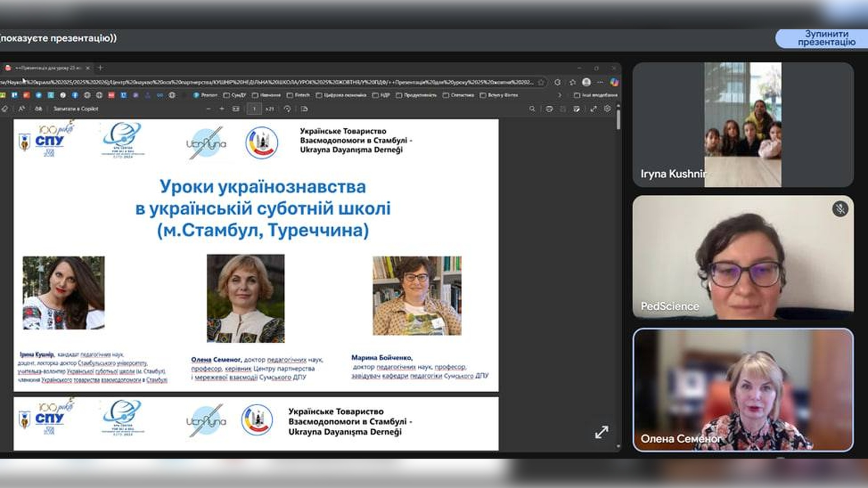
Task: Toggle the fit-to-width page view
Action: pos(236,109)
